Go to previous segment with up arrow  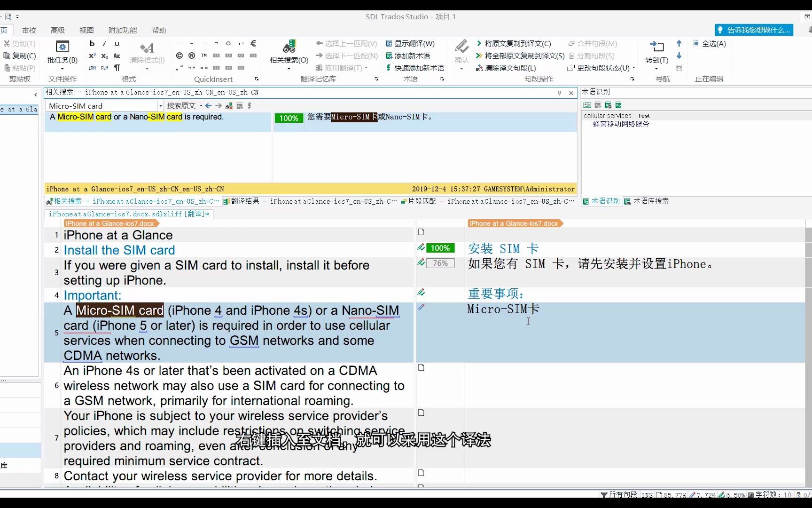click(679, 43)
